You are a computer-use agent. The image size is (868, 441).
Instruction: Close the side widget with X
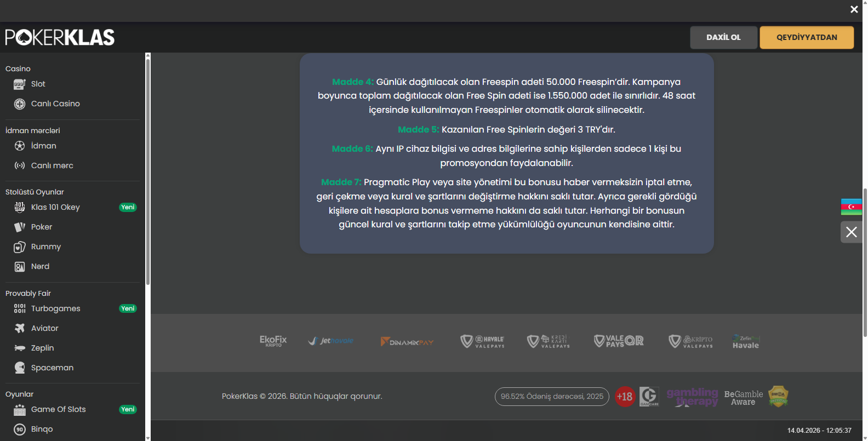pyautogui.click(x=851, y=232)
